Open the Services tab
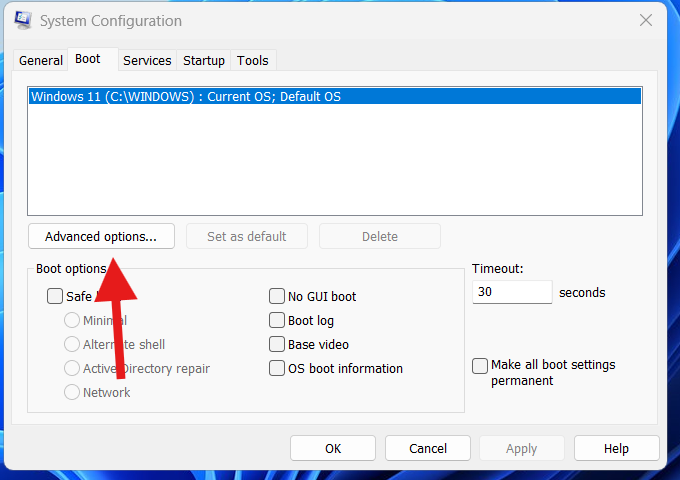The height and width of the screenshot is (480, 680). coord(147,60)
